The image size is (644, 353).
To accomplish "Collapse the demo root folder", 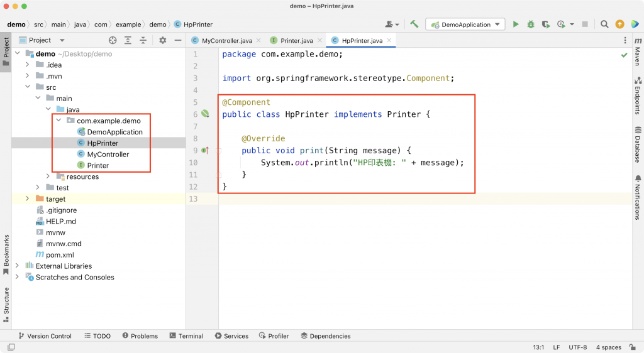I will 17,53.
